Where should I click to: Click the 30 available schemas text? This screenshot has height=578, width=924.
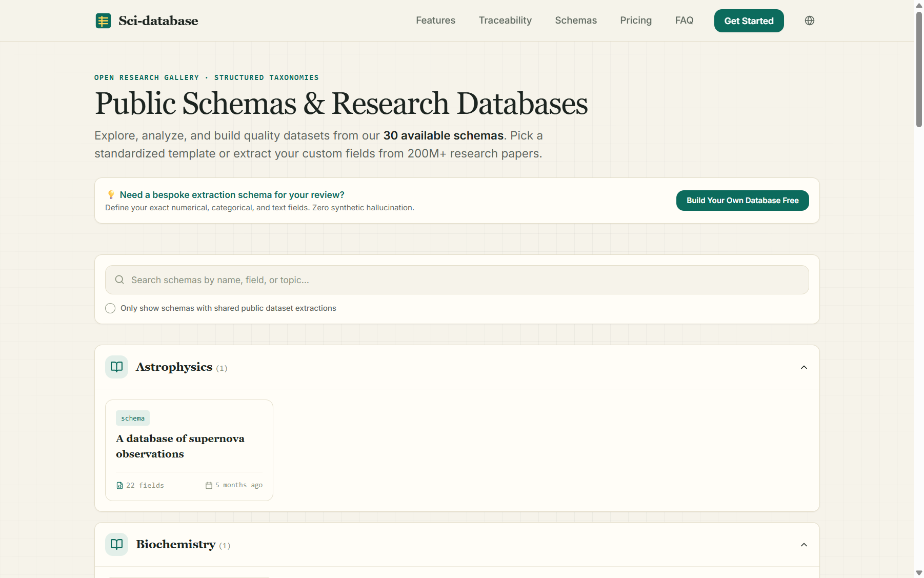point(444,135)
